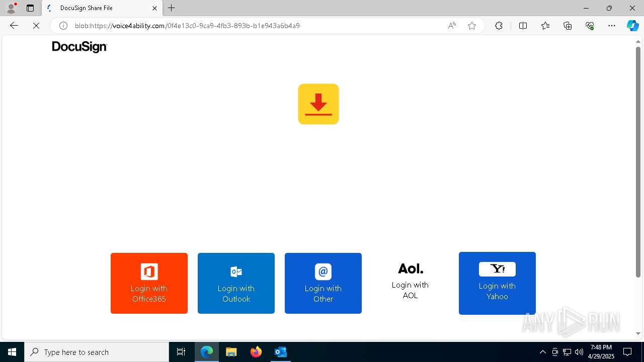
Task: Close the DocuSign Share File tab
Action: pos(154,8)
